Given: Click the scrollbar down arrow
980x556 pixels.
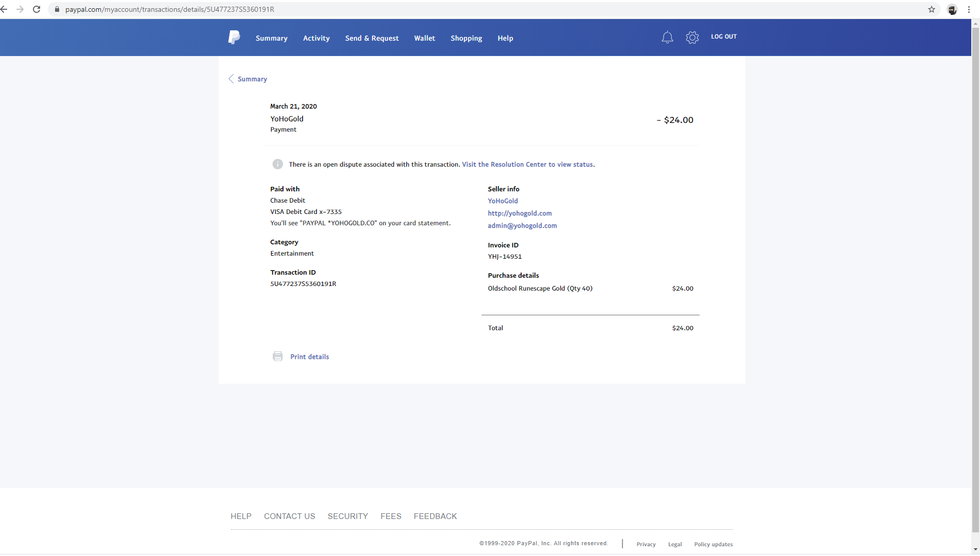Looking at the screenshot, I should 975,549.
